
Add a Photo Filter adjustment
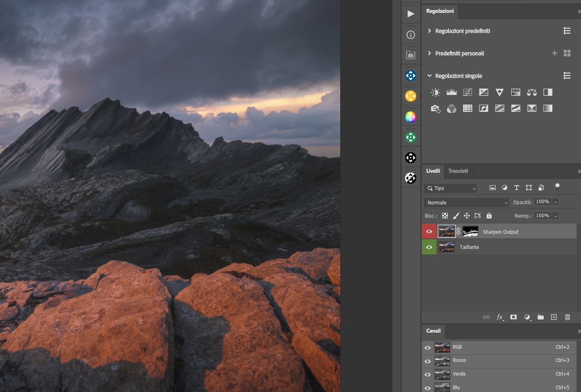435,109
